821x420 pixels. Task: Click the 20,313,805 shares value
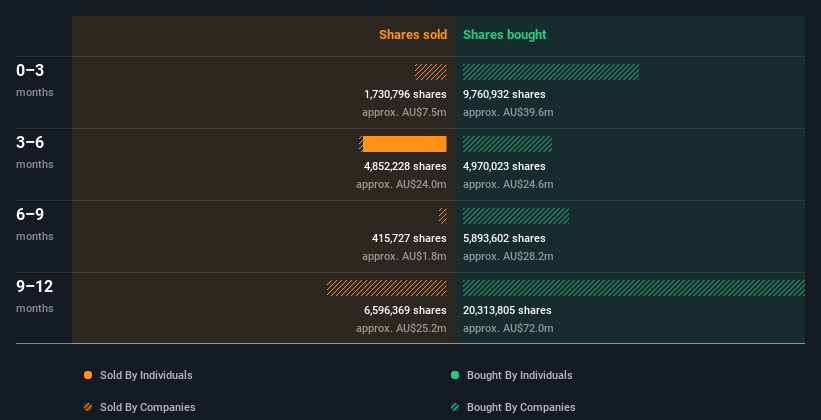click(x=507, y=310)
